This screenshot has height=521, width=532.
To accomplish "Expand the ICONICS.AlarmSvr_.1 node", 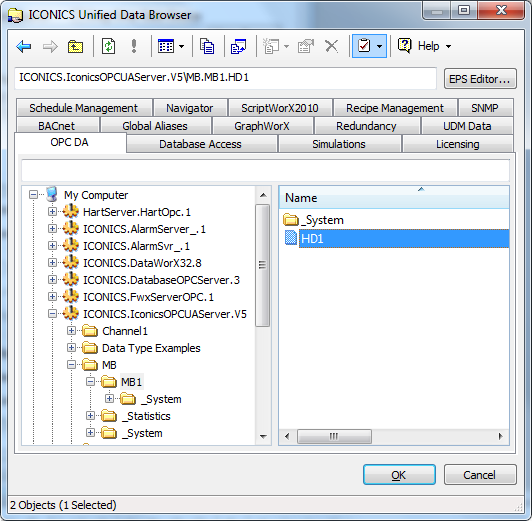I will click(52, 246).
